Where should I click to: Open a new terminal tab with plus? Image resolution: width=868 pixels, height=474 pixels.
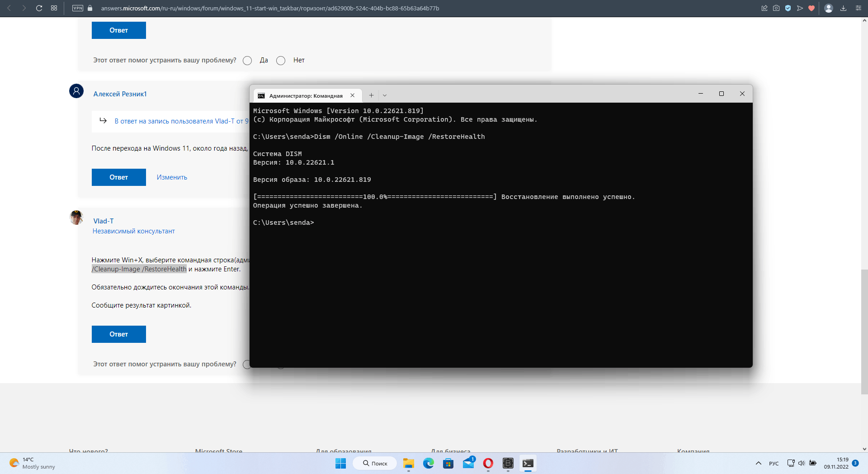pyautogui.click(x=371, y=95)
